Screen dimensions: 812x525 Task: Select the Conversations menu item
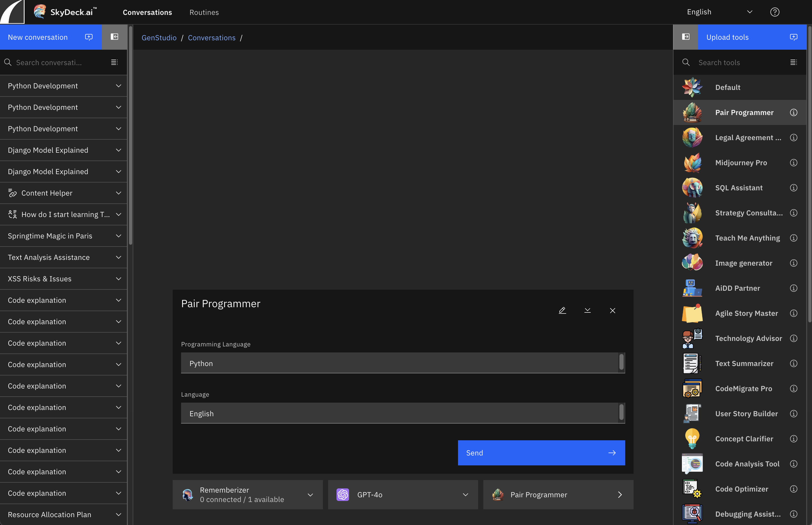pyautogui.click(x=147, y=12)
